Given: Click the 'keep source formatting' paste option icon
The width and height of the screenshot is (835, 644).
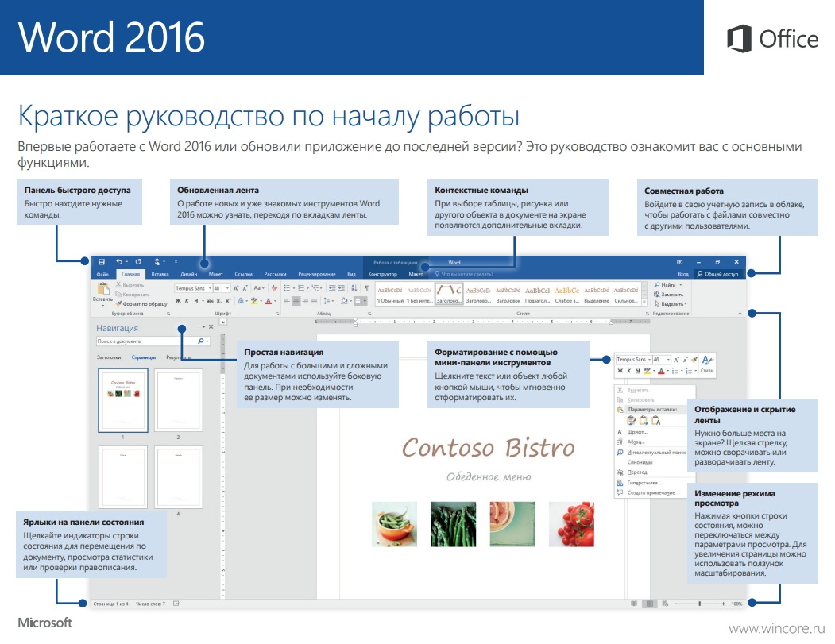Looking at the screenshot, I should click(x=632, y=421).
